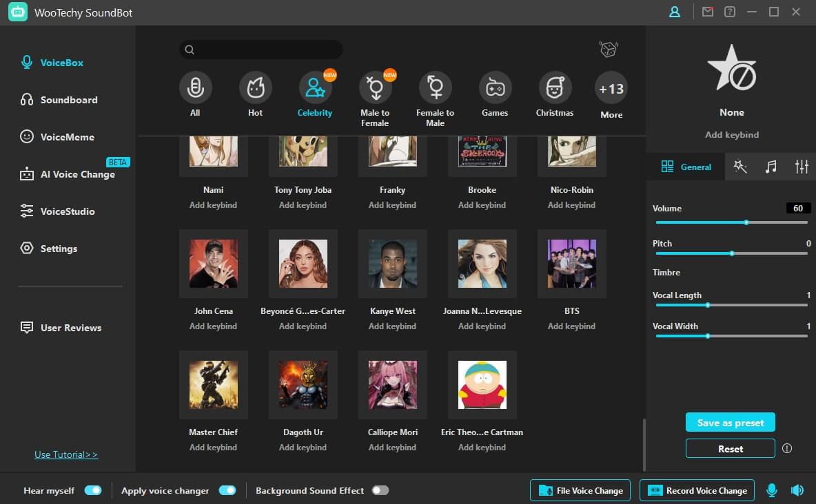Mute the microphone icon in bottom bar
Screen dimensions: 816x504
pyautogui.click(x=772, y=490)
